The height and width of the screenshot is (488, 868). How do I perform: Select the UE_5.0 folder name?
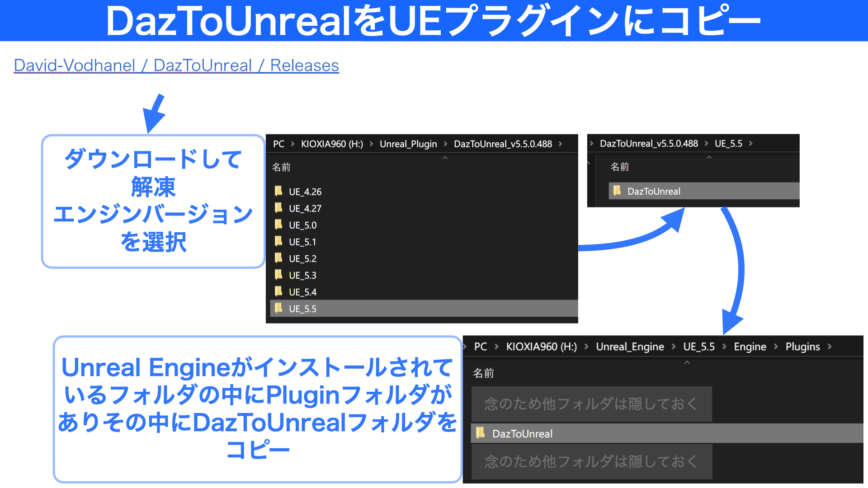303,225
